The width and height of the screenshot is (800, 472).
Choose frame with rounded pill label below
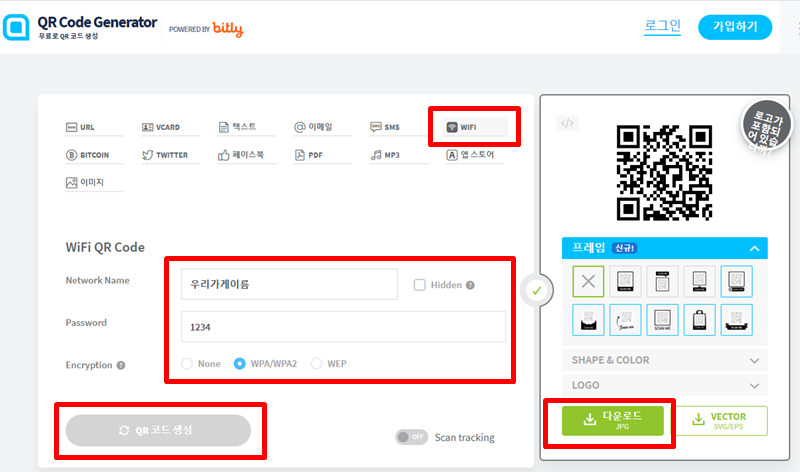[x=736, y=281]
